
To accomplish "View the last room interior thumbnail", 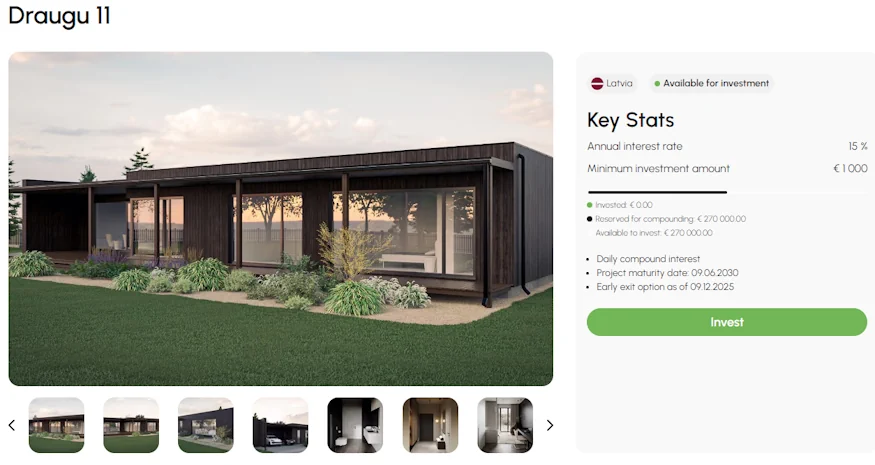I will pos(505,425).
